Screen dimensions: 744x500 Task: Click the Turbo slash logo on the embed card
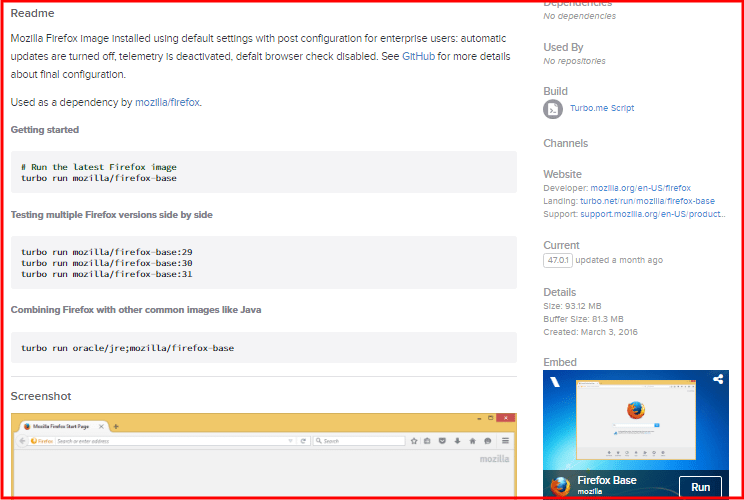(x=555, y=382)
